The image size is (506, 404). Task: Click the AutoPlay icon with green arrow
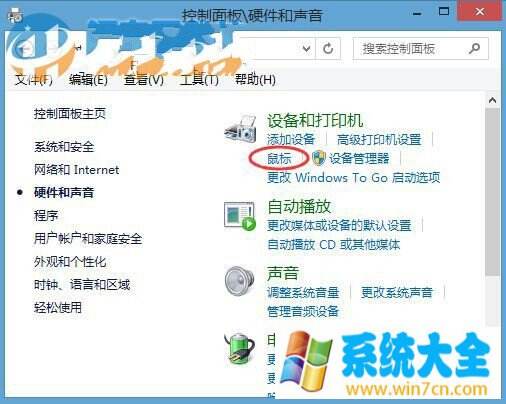(240, 216)
